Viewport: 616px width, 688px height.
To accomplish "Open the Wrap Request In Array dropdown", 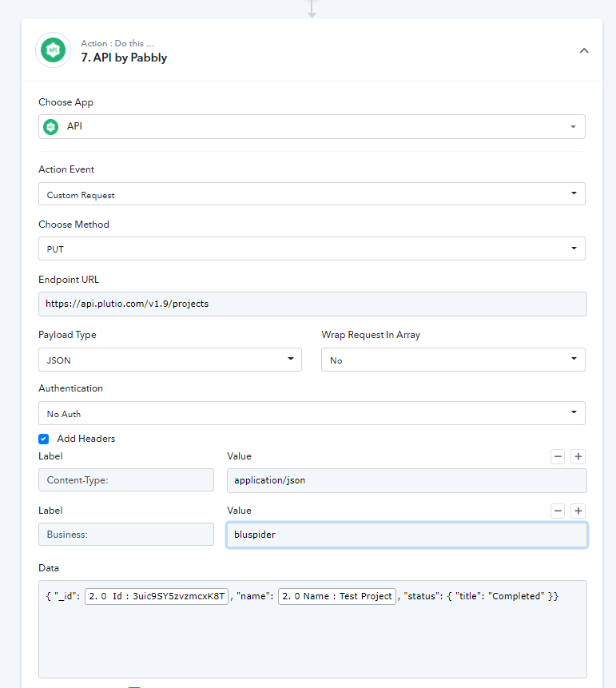I will 453,360.
